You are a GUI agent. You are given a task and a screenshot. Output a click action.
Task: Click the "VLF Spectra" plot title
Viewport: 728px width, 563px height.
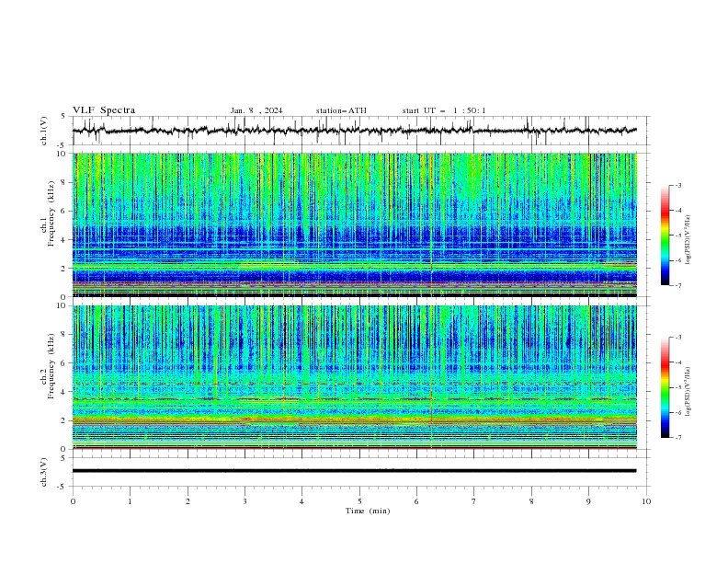[104, 110]
